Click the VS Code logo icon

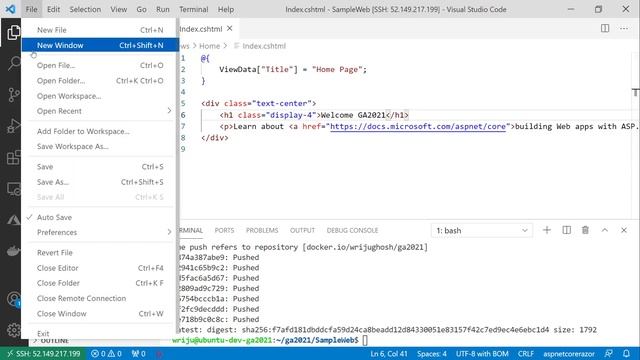pyautogui.click(x=10, y=9)
